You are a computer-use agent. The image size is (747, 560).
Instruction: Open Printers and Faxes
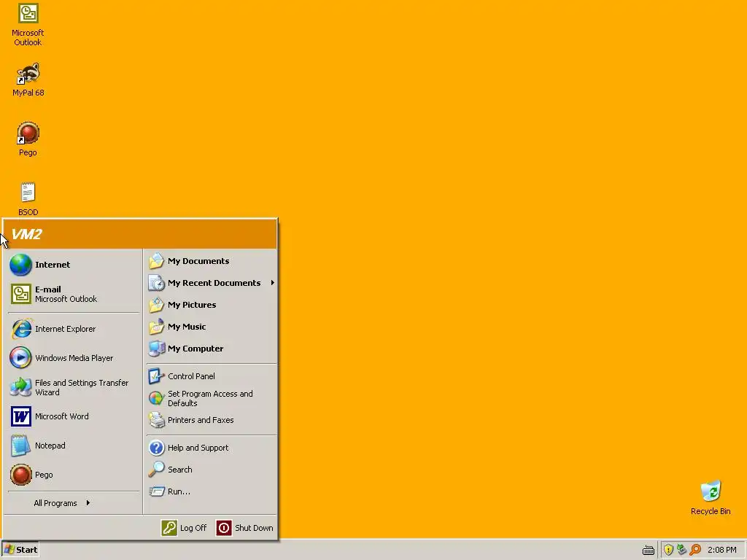pyautogui.click(x=211, y=420)
